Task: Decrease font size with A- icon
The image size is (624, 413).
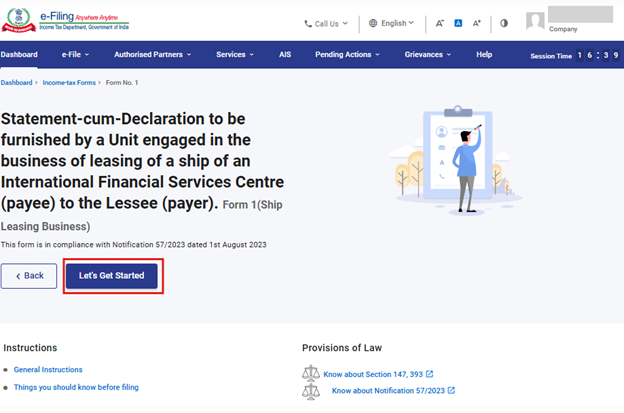Action: point(440,23)
